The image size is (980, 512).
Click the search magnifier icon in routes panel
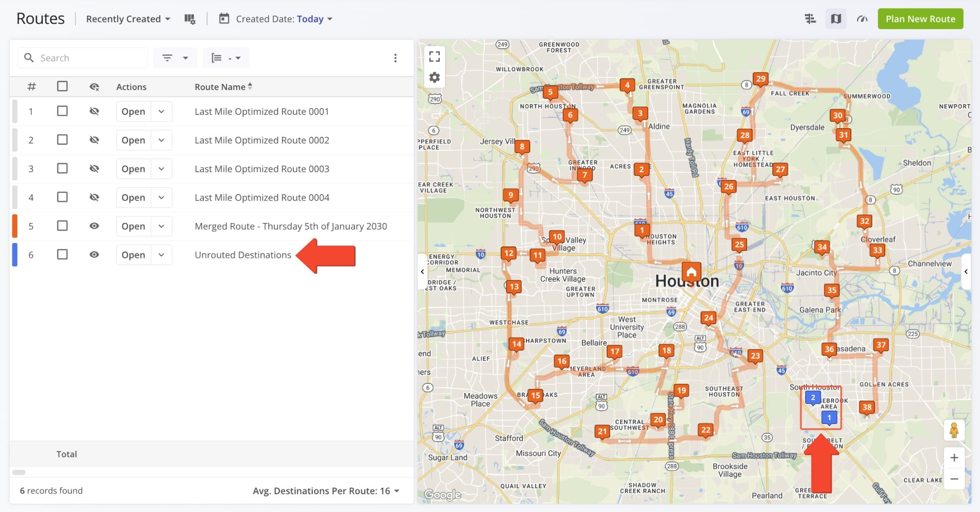29,57
